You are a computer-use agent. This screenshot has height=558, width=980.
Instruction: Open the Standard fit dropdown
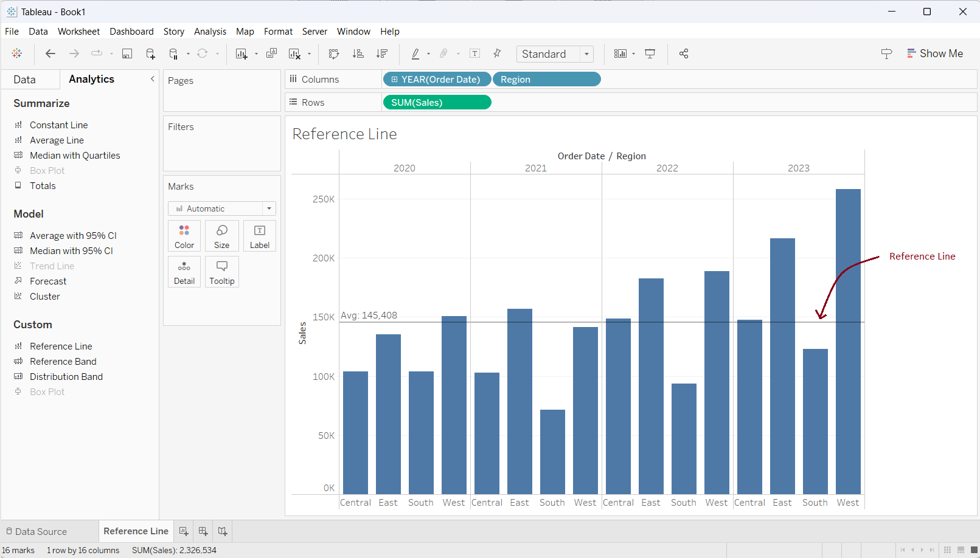555,54
